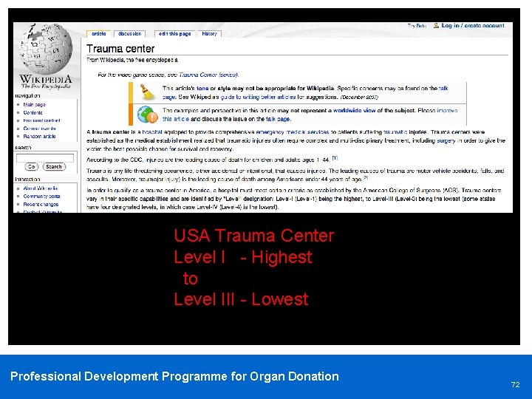Click the Professional Development Programme footer text
This screenshot has height=399, width=532.
174,376
